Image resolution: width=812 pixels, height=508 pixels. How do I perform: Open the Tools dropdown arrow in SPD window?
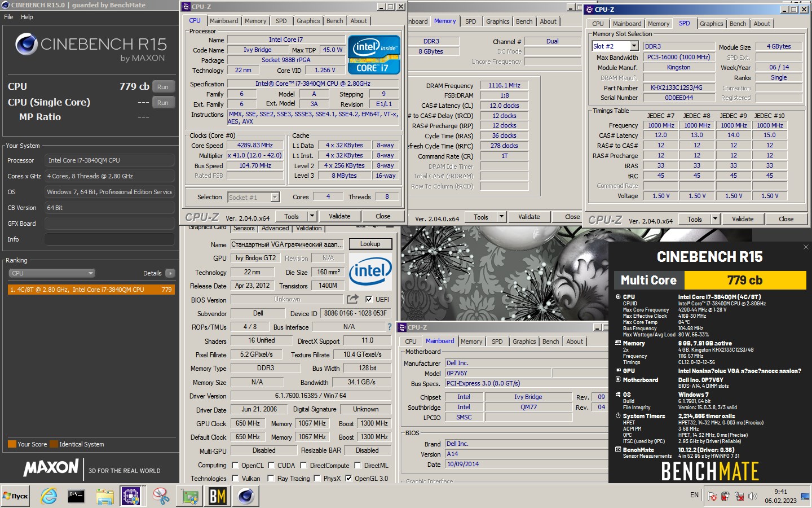(715, 219)
